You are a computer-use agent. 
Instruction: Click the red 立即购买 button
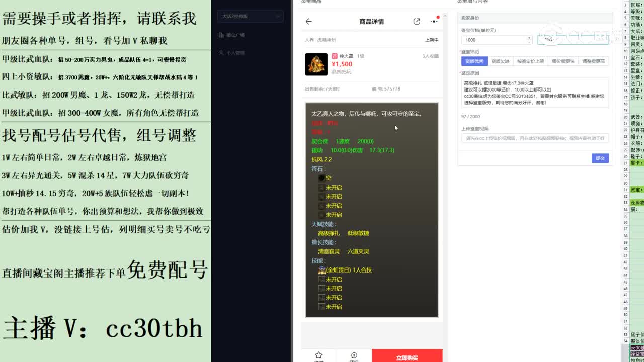pos(407,356)
